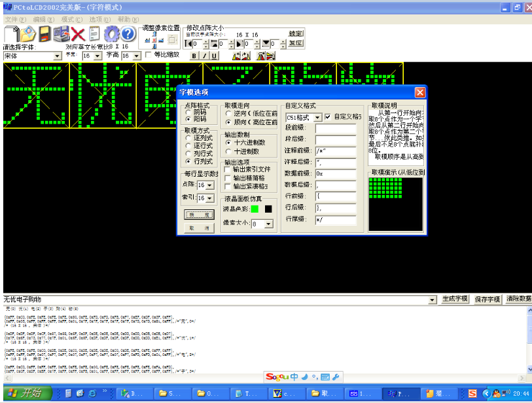Confirm the dialog with 确定 button
The width and height of the screenshot is (532, 403).
[199, 215]
